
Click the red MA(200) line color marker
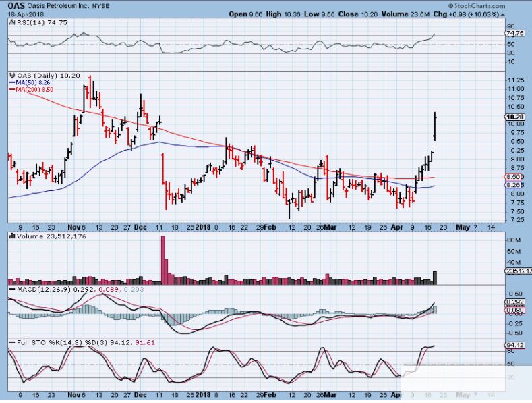[12, 90]
